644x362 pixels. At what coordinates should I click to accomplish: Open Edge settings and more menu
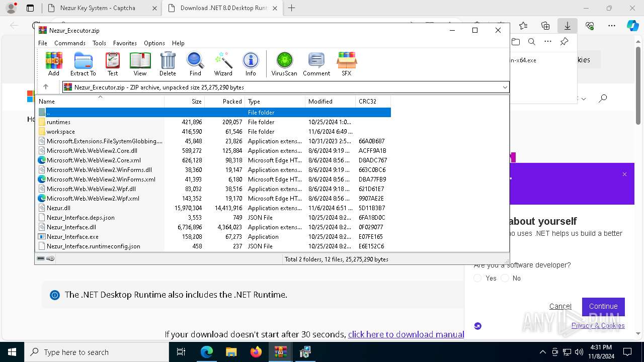[x=612, y=26]
